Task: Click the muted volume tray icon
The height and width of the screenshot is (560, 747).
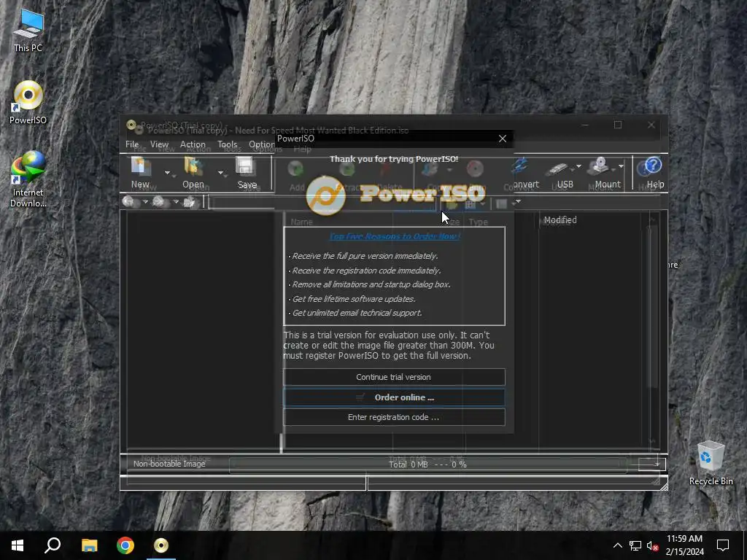Action: click(x=653, y=545)
